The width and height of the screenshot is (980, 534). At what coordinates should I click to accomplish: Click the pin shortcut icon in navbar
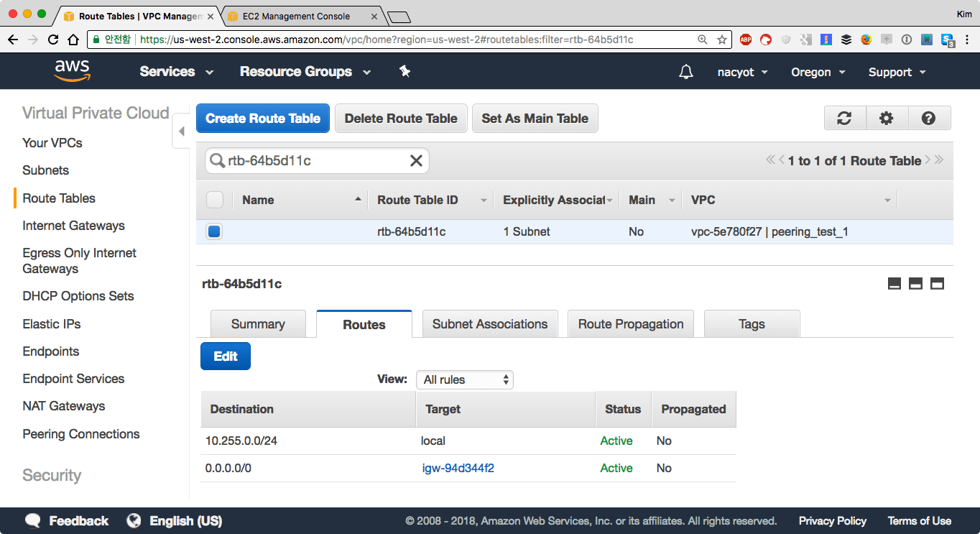(405, 71)
